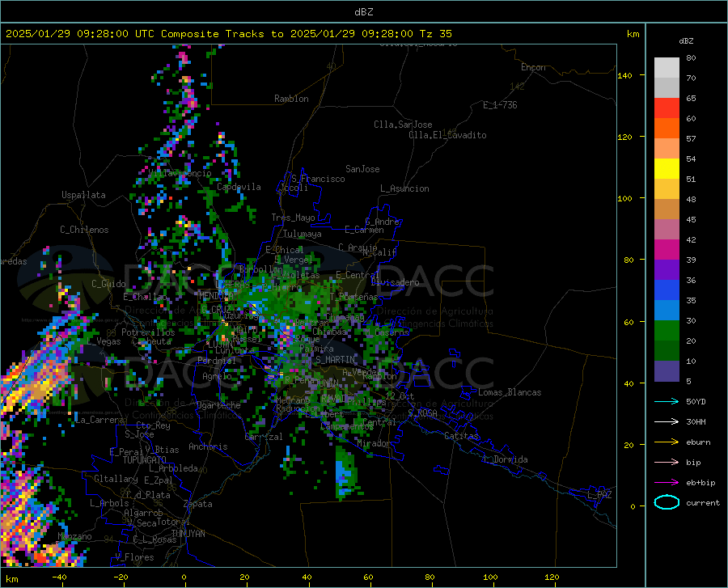The width and height of the screenshot is (728, 588).
Task: Click the white 30HM arrow in legend
Action: [x=667, y=422]
